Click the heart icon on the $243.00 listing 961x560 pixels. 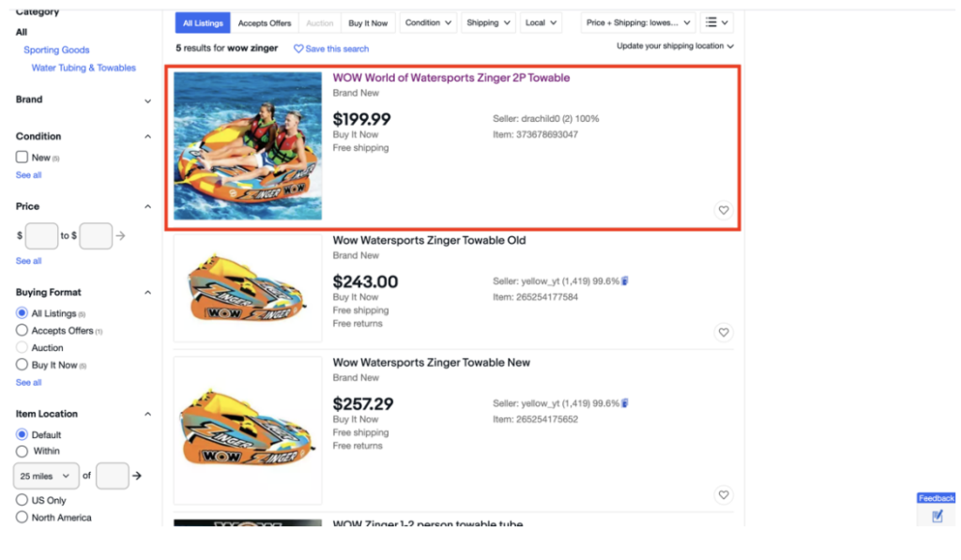coord(723,332)
